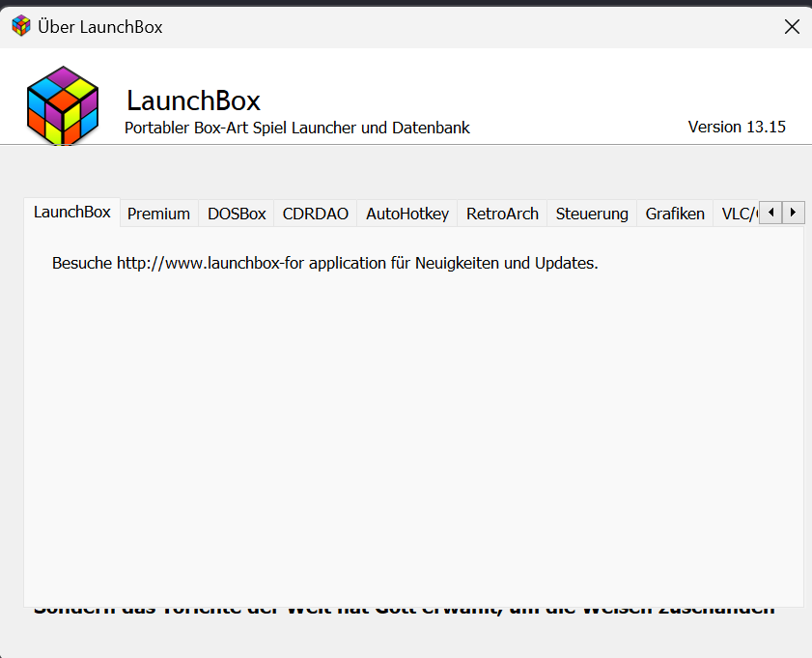812x658 pixels.
Task: Select the CDRDAO tab
Action: tap(316, 214)
